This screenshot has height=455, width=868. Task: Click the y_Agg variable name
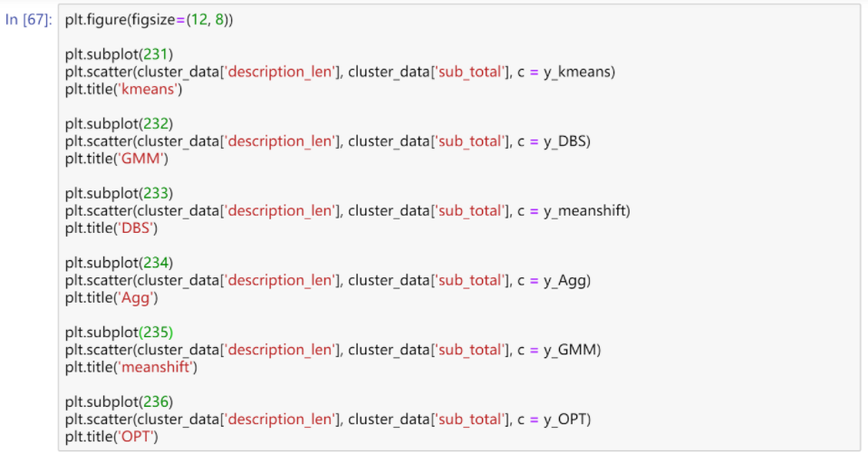click(x=566, y=280)
